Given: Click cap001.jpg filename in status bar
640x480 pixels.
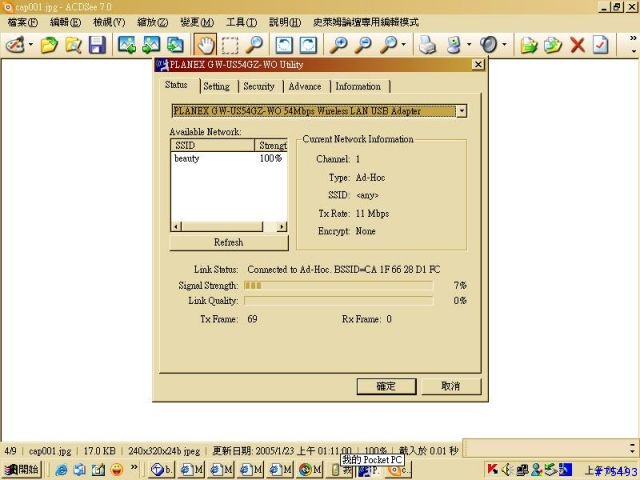Looking at the screenshot, I should click(50, 451).
